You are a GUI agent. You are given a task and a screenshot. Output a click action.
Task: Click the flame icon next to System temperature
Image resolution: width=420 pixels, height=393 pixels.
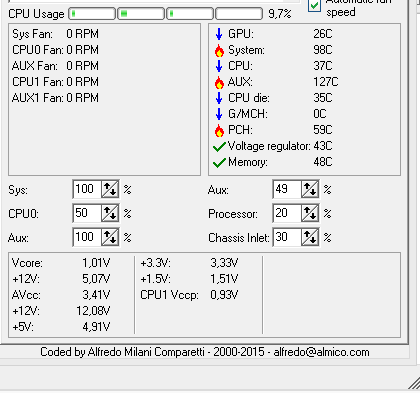coord(219,50)
